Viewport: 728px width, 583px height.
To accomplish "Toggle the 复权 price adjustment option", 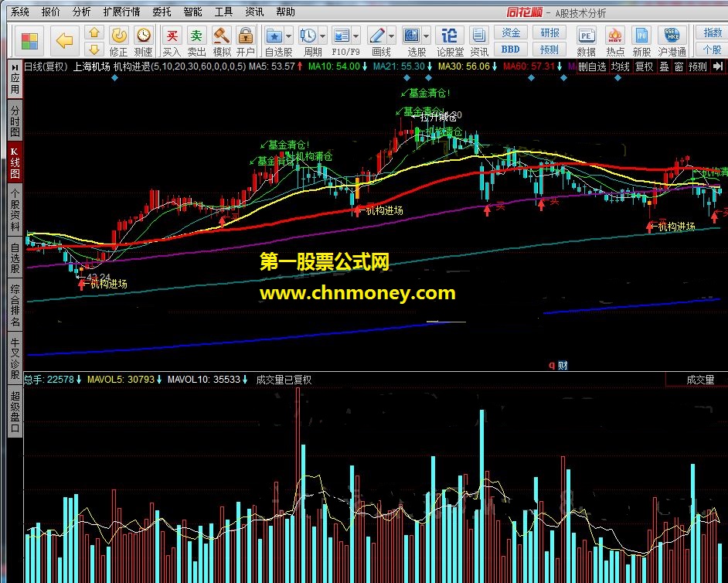I will (x=645, y=67).
